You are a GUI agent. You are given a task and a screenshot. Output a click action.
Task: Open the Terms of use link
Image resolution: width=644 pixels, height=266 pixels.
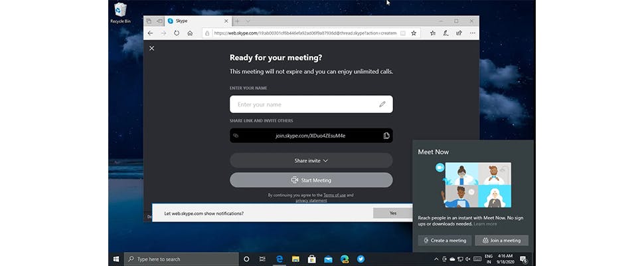tap(335, 196)
